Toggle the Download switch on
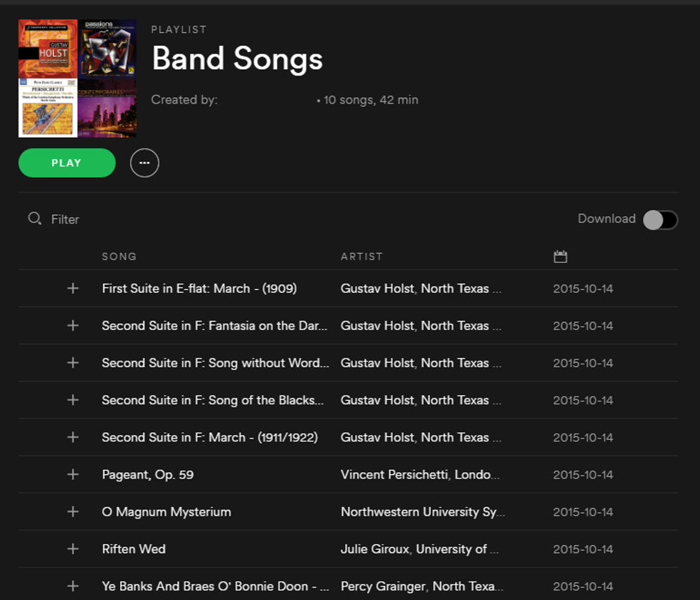The image size is (700, 600). point(659,219)
